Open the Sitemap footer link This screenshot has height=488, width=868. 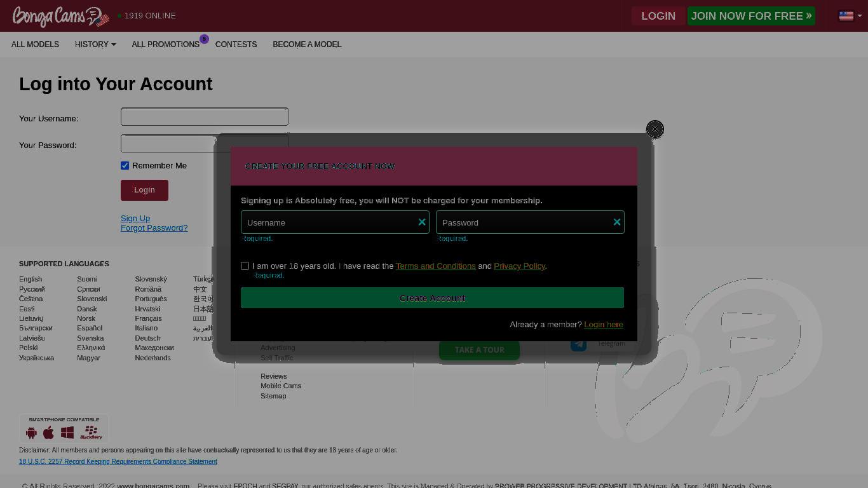273,396
